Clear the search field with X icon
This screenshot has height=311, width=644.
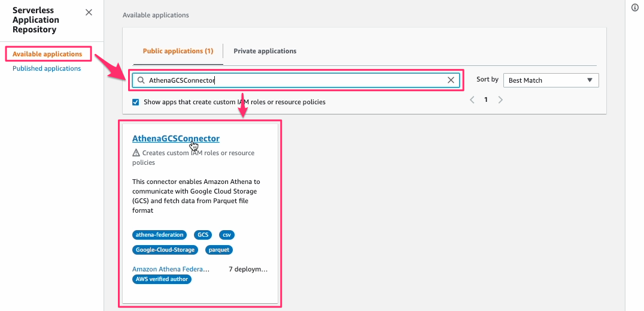point(451,80)
